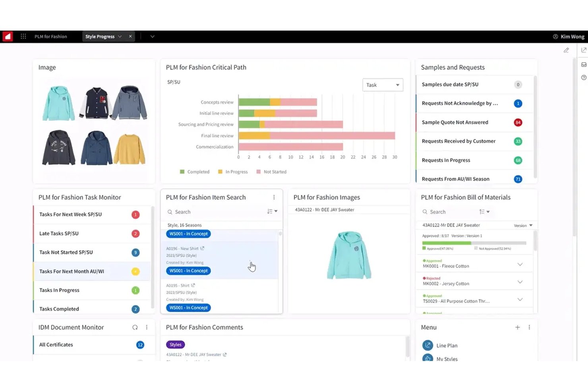
Task: Open Menu widget three-dot options
Action: [529, 327]
